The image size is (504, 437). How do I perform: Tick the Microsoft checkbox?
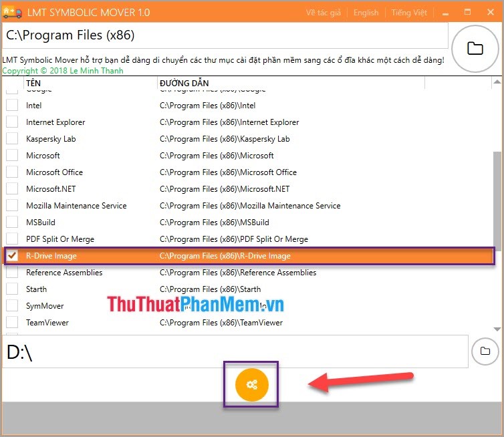click(x=12, y=155)
